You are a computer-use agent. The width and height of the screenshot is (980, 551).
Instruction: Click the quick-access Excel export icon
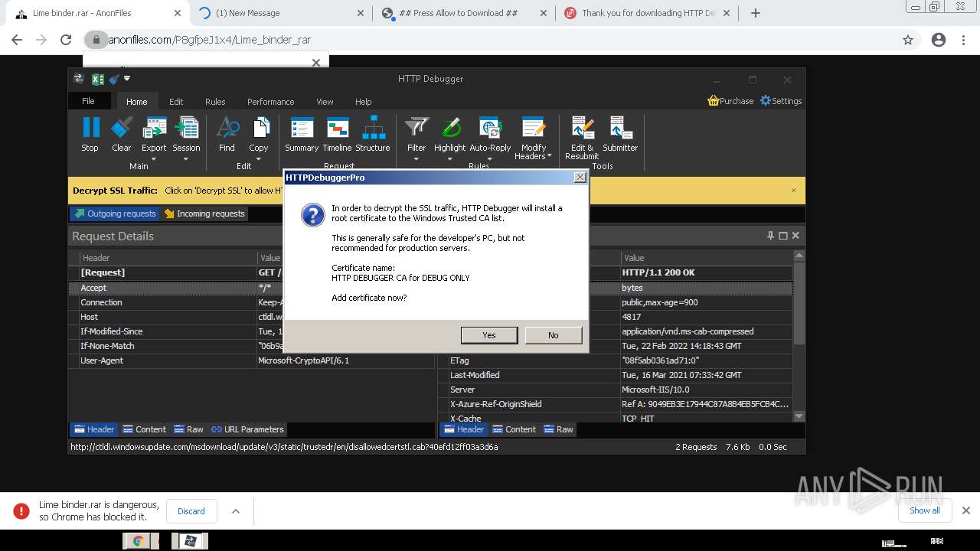tap(97, 79)
